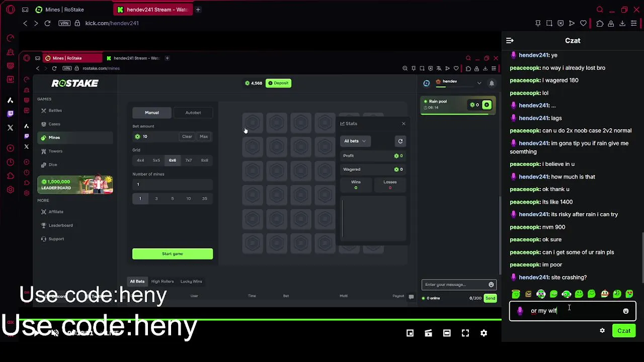Switch to Autobet mode

(193, 113)
